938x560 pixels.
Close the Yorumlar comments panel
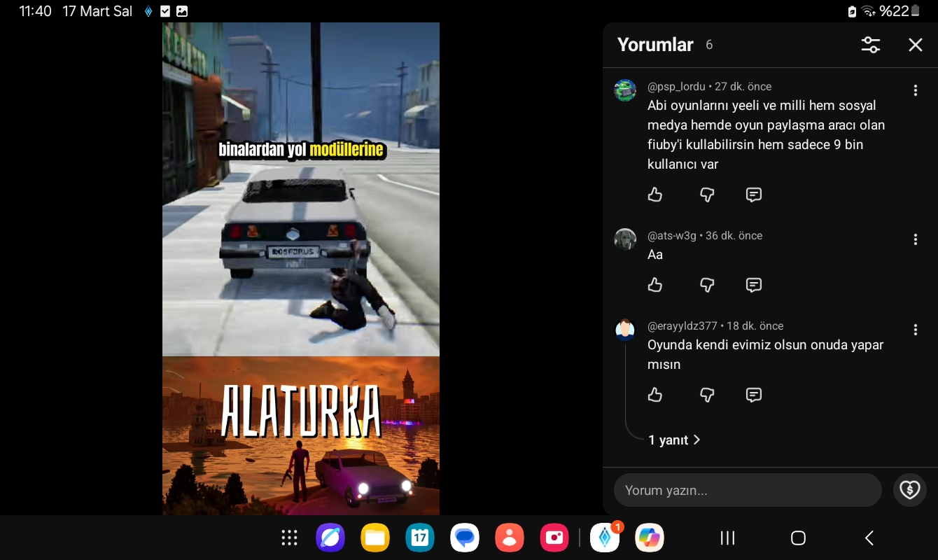tap(915, 45)
